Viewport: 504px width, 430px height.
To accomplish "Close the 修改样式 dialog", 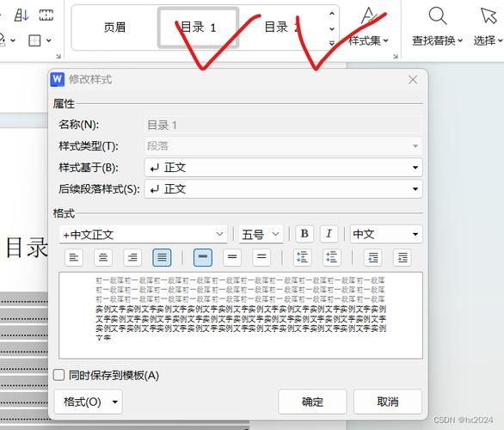I will click(413, 80).
